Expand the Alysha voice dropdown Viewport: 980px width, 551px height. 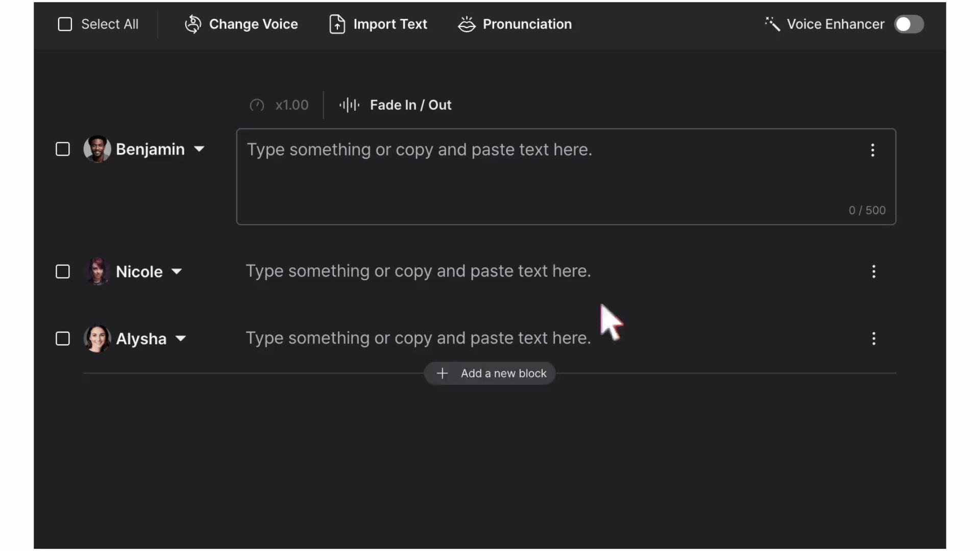coord(181,339)
